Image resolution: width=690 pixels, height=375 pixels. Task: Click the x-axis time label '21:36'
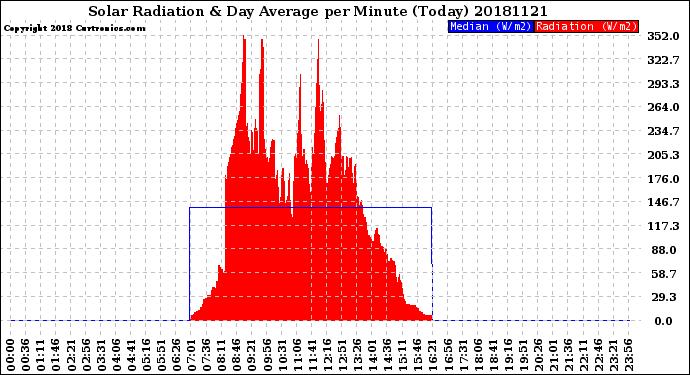pos(568,355)
